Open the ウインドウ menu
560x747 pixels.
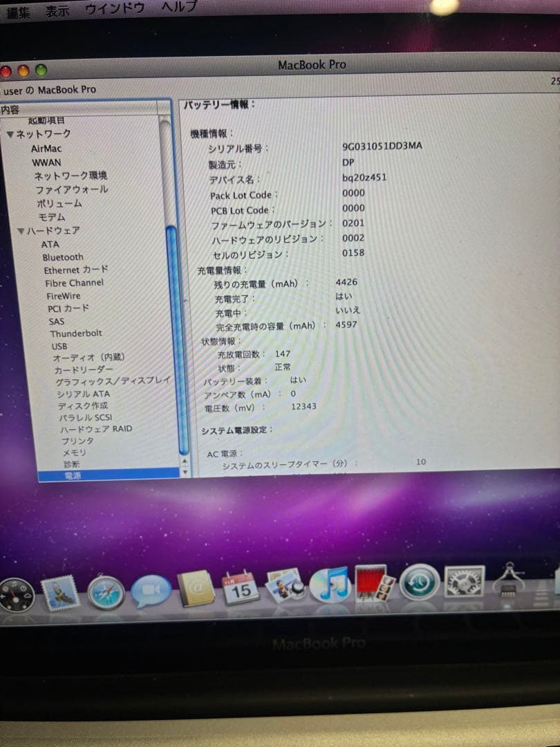[x=114, y=9]
